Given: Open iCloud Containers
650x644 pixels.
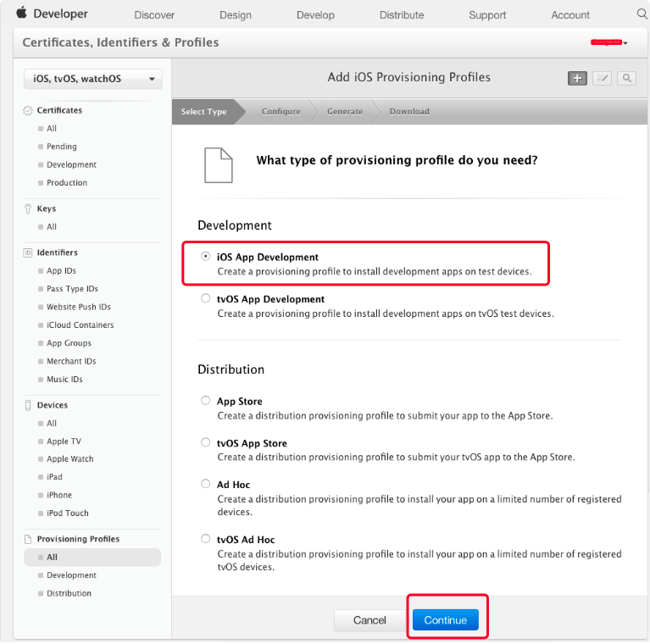Looking at the screenshot, I should [80, 325].
